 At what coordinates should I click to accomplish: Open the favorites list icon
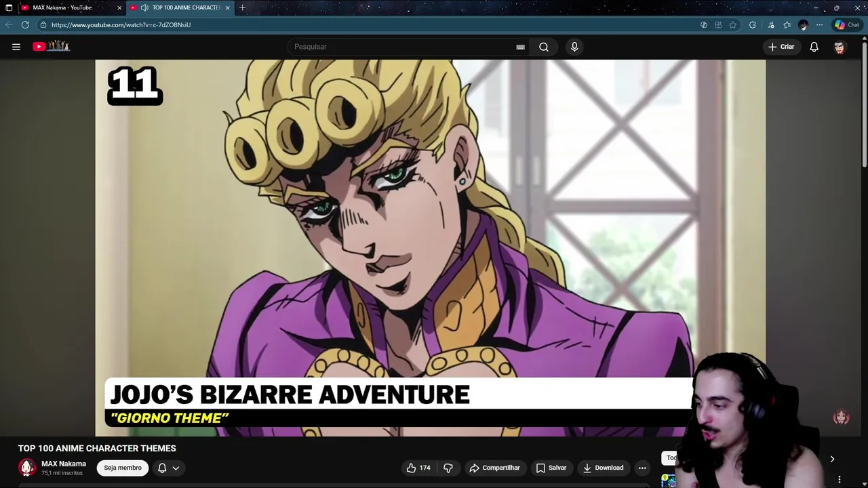click(787, 24)
